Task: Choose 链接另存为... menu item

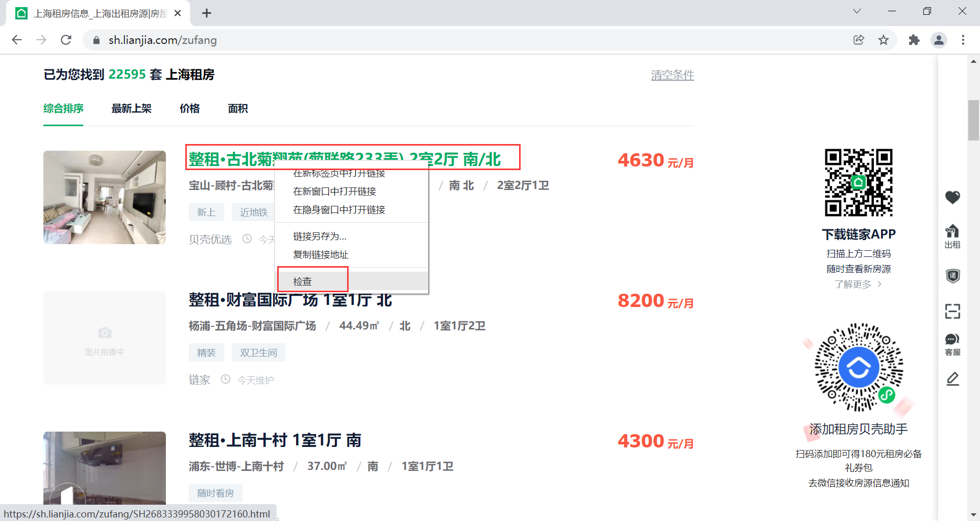Action: tap(351, 236)
